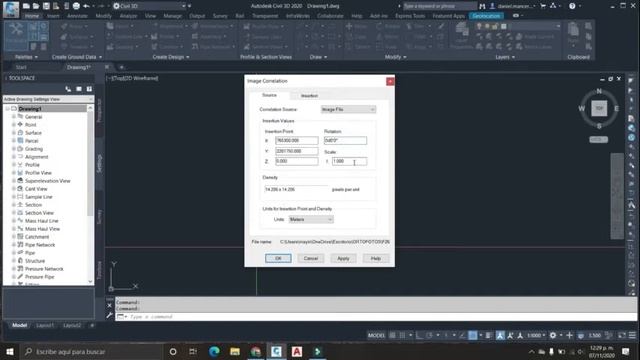Expand the Alignment settings node

pyautogui.click(x=14, y=157)
